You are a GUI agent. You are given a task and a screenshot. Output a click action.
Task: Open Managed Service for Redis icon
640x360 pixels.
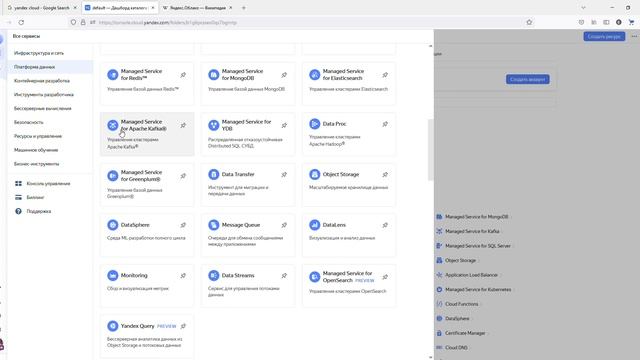click(x=112, y=75)
